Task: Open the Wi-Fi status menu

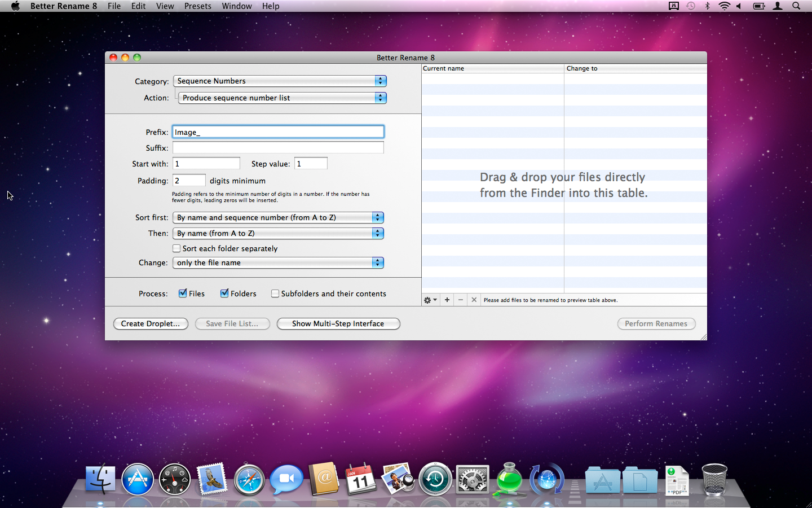Action: [x=724, y=6]
